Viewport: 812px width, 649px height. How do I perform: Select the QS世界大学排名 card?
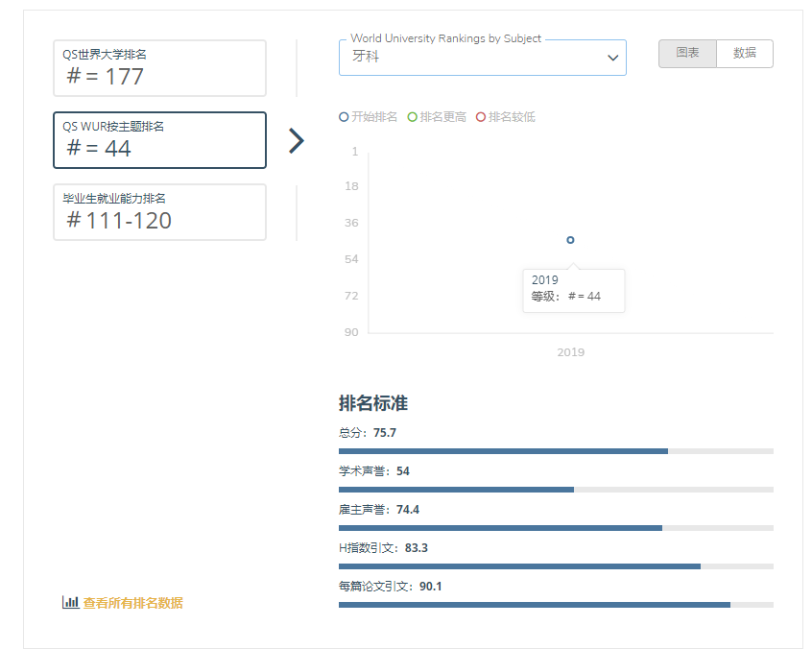pyautogui.click(x=159, y=68)
